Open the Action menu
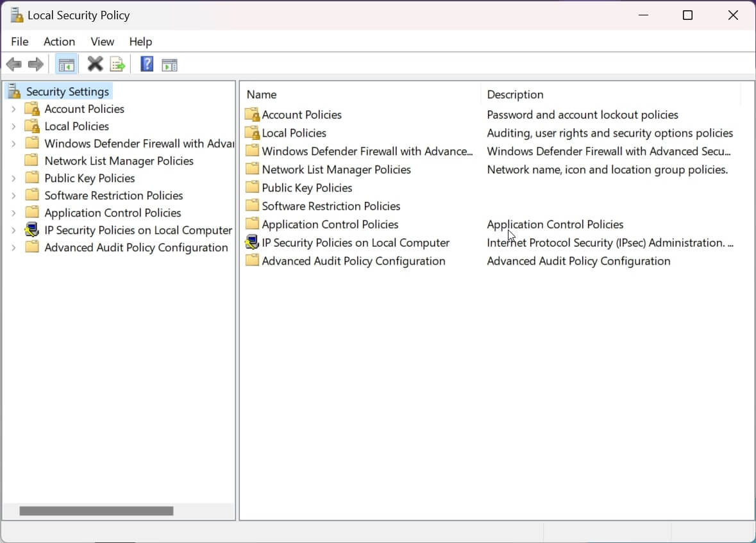 [x=59, y=42]
